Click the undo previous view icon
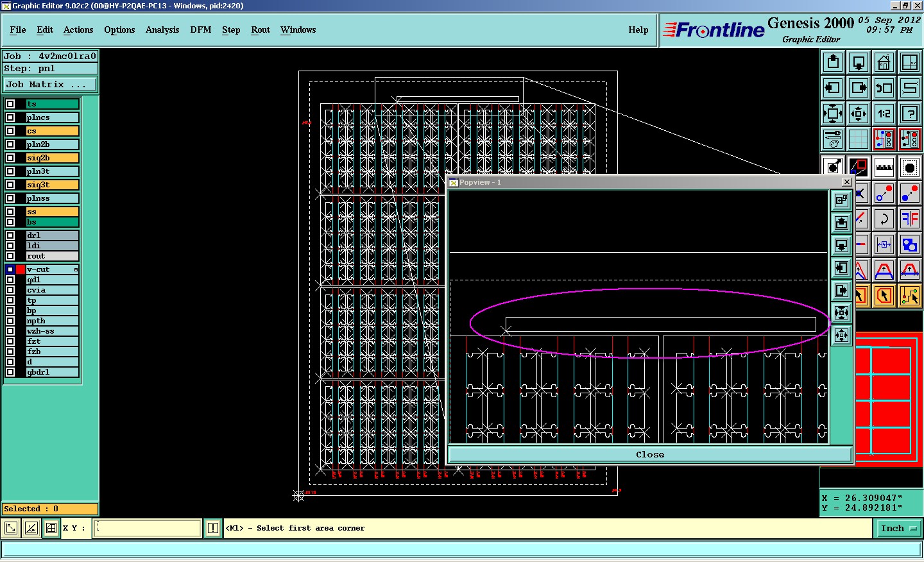 (884, 88)
